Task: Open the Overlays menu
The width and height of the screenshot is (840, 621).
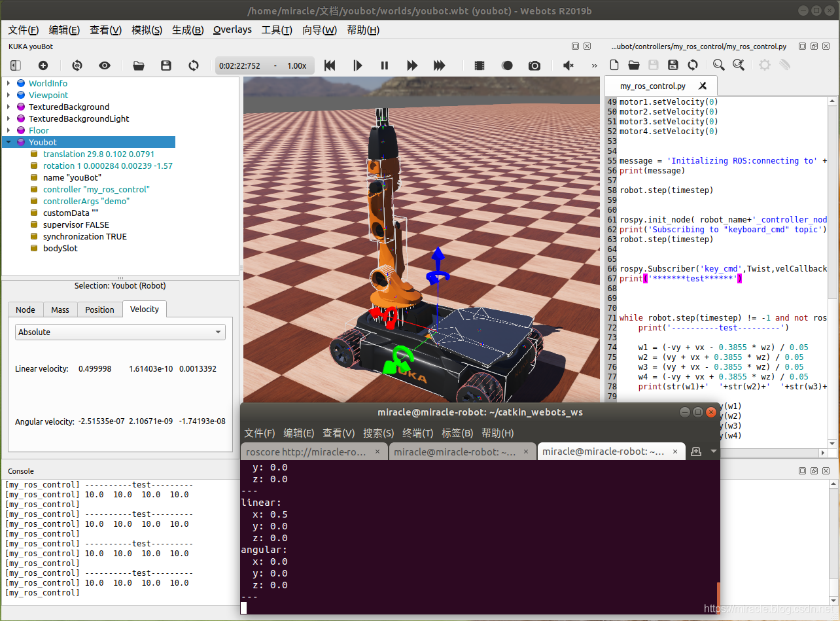Action: click(232, 30)
